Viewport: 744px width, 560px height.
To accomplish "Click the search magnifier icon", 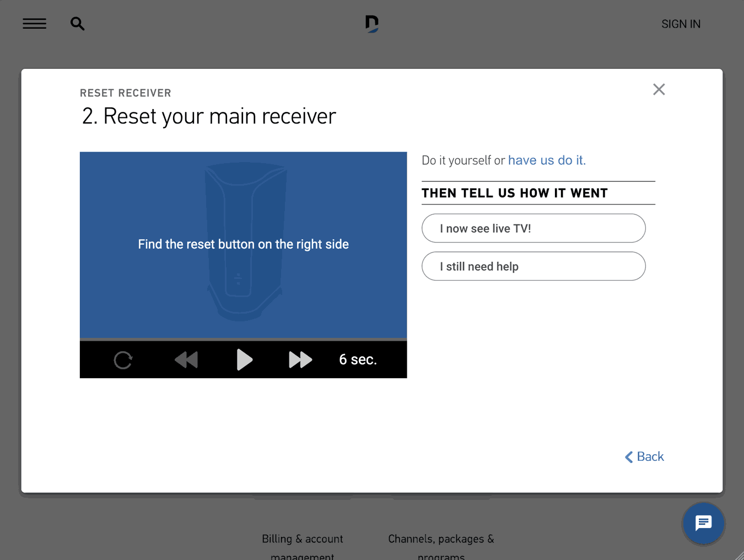I will tap(77, 23).
